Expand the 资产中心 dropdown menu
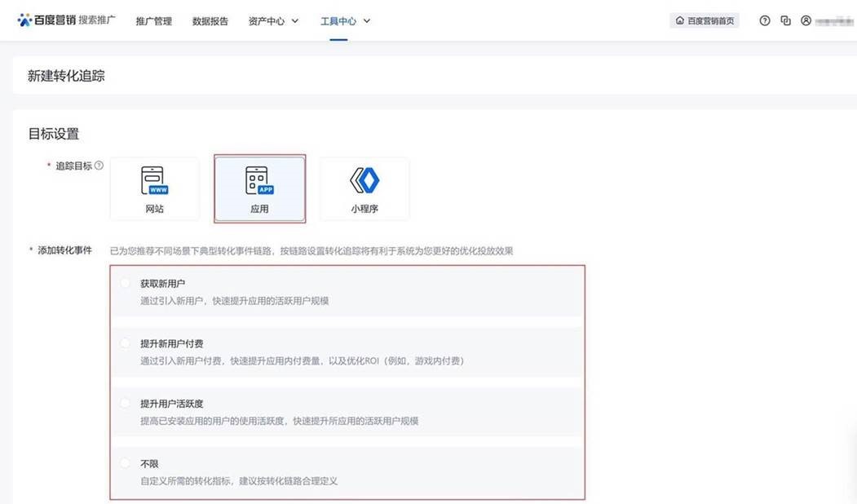Screen dimensions: 857x504 tap(274, 21)
